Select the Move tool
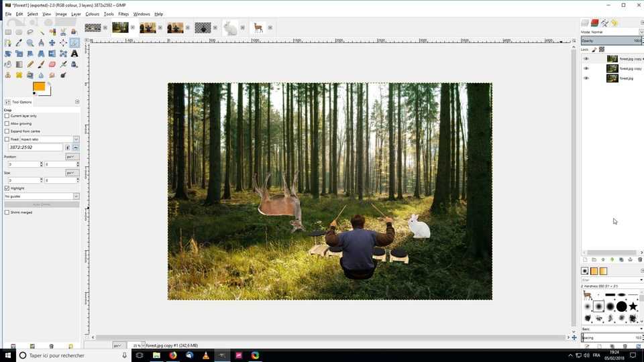 click(52, 43)
